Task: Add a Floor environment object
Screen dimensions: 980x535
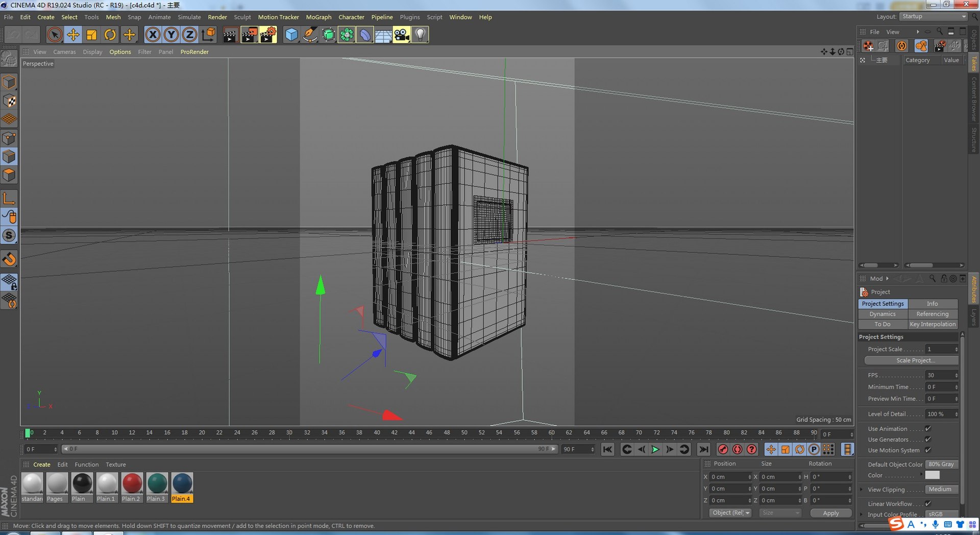Action: [383, 35]
